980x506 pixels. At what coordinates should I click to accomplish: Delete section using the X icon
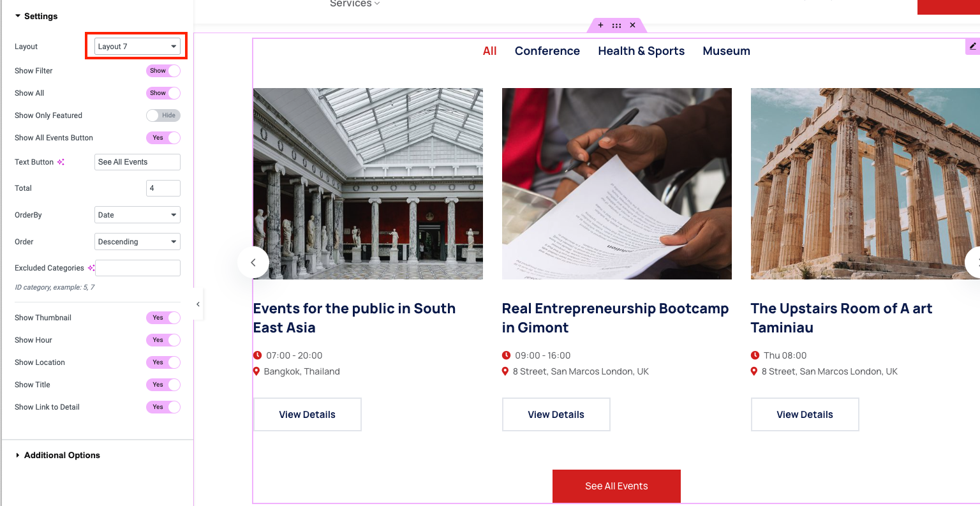coord(632,26)
